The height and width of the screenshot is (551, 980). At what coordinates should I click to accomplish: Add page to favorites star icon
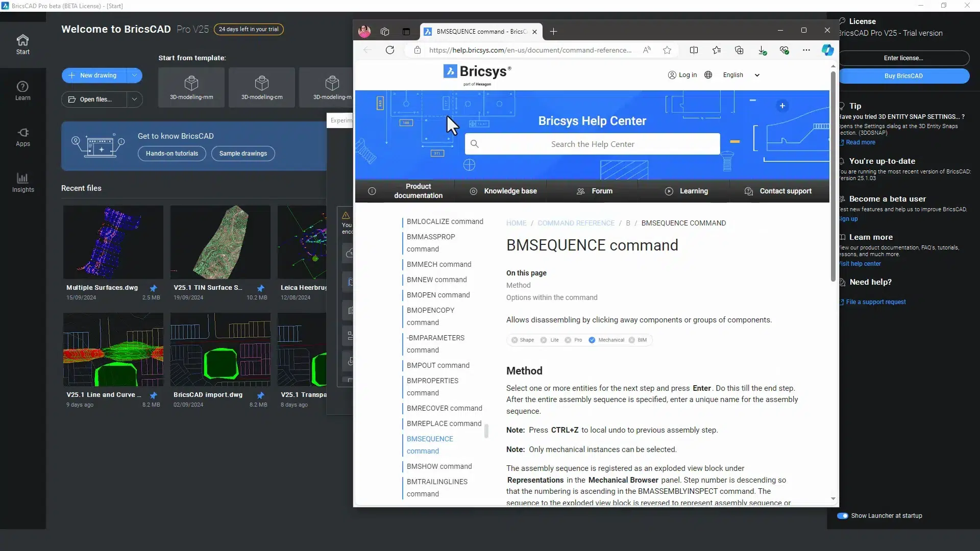click(667, 50)
